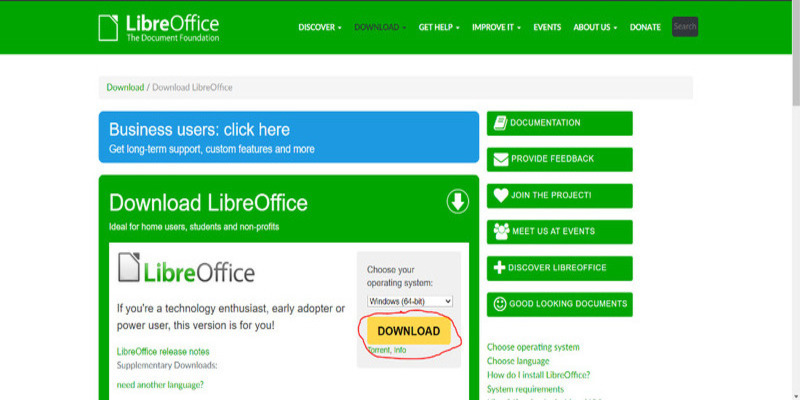
Task: Click the Download LibreOffice heading text
Action: (208, 203)
